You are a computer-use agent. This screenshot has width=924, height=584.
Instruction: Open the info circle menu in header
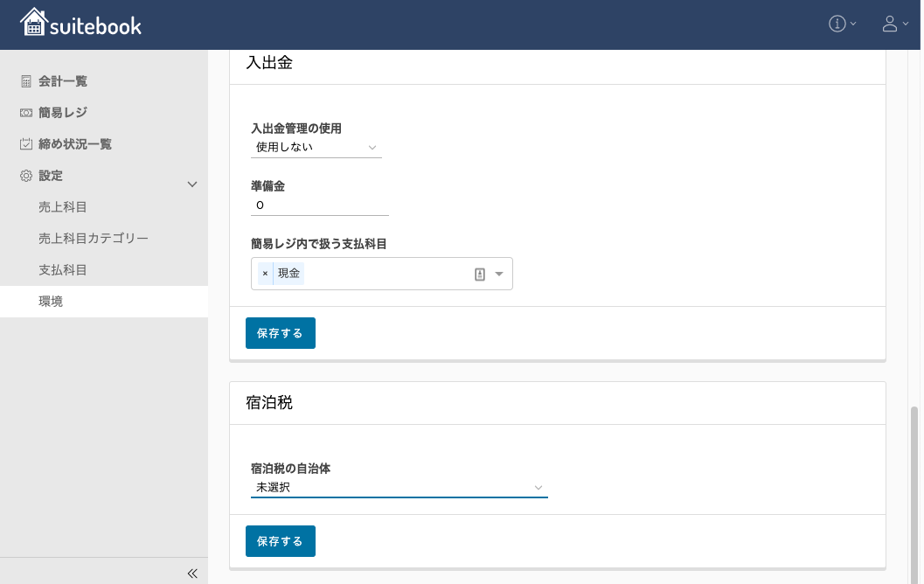[x=837, y=24]
